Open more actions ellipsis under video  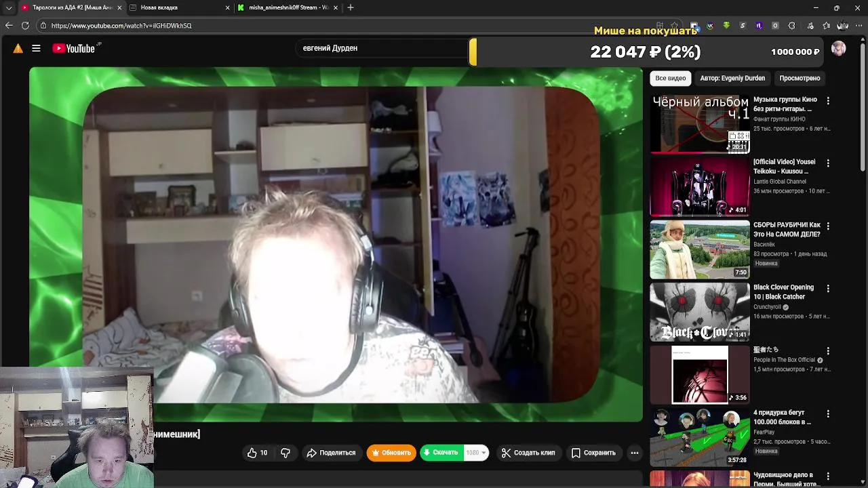pos(635,453)
